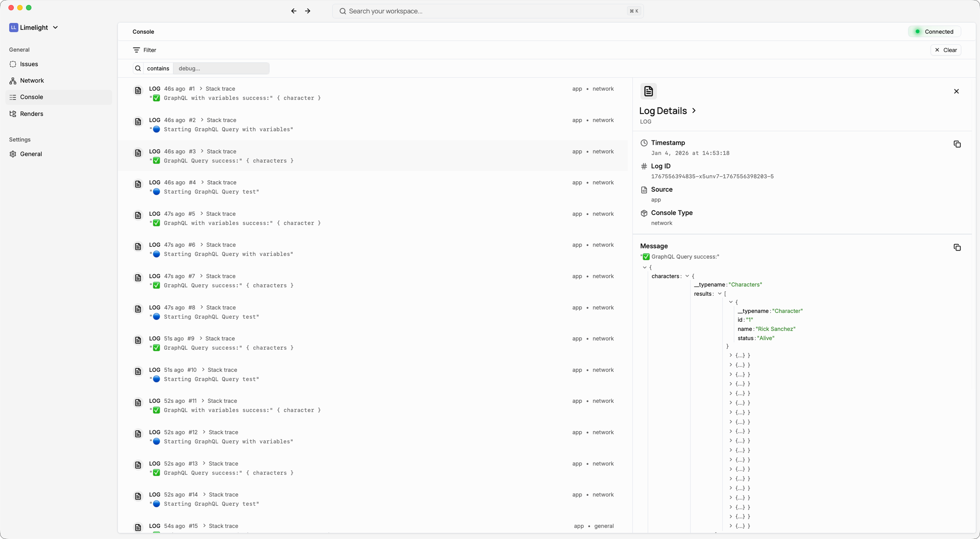Open the Network sidebar item

point(59,80)
